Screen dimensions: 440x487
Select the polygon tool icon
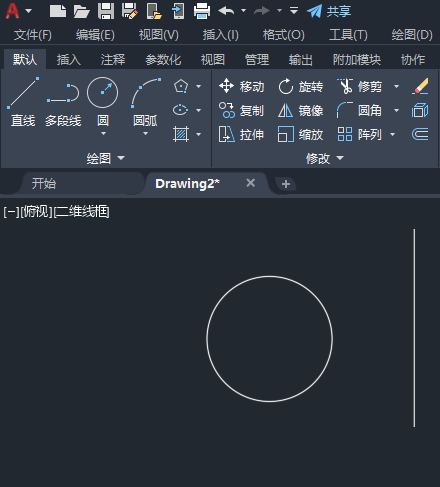coord(181,86)
